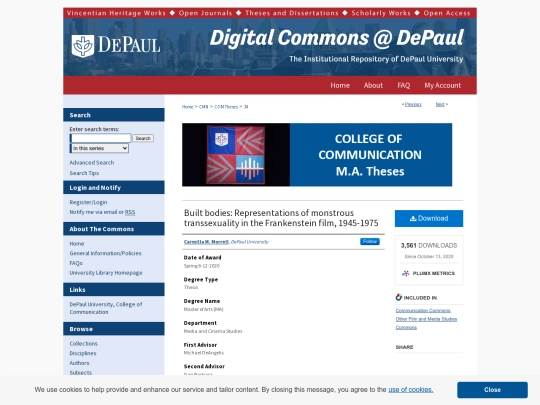The image size is (540, 405).
Task: Open Scholarly Works top link
Action: tap(381, 13)
